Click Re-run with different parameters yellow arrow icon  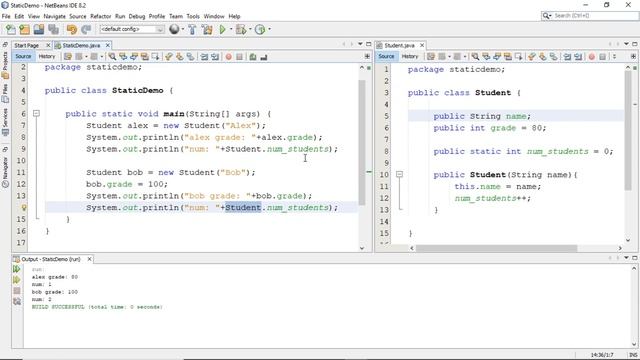16,280
